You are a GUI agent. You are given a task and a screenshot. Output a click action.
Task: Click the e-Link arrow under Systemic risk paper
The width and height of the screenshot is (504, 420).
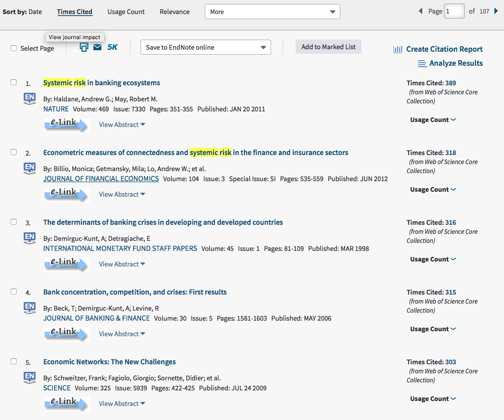[66, 123]
